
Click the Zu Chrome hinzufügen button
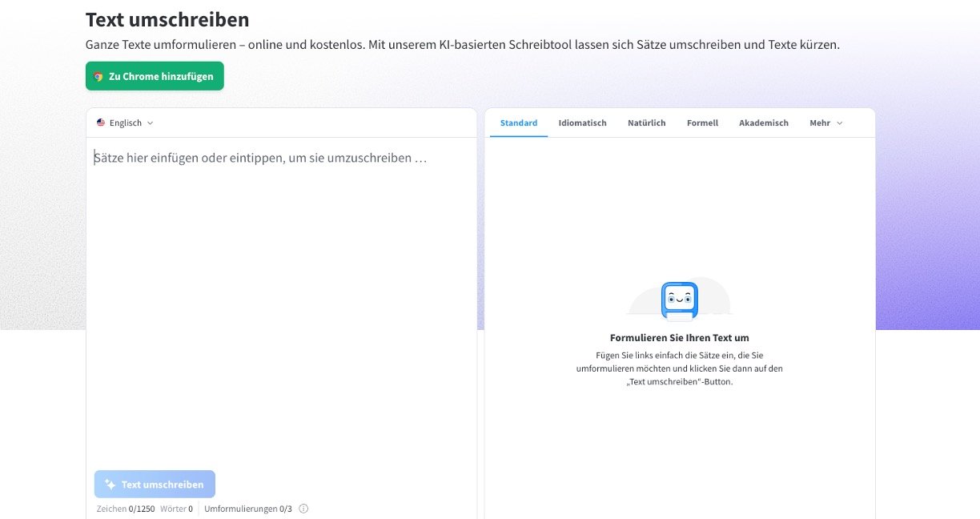(154, 75)
